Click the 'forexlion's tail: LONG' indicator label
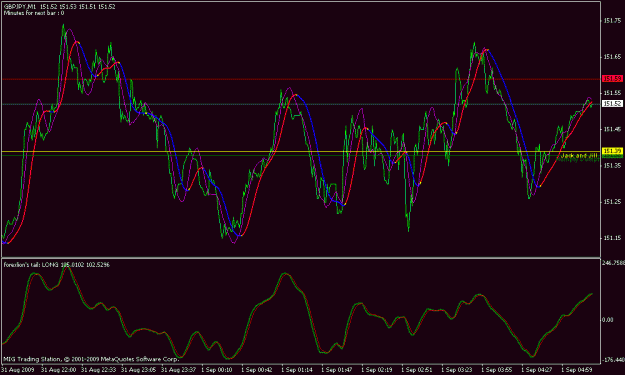Viewport: 625px width, 375px height. click(x=31, y=265)
